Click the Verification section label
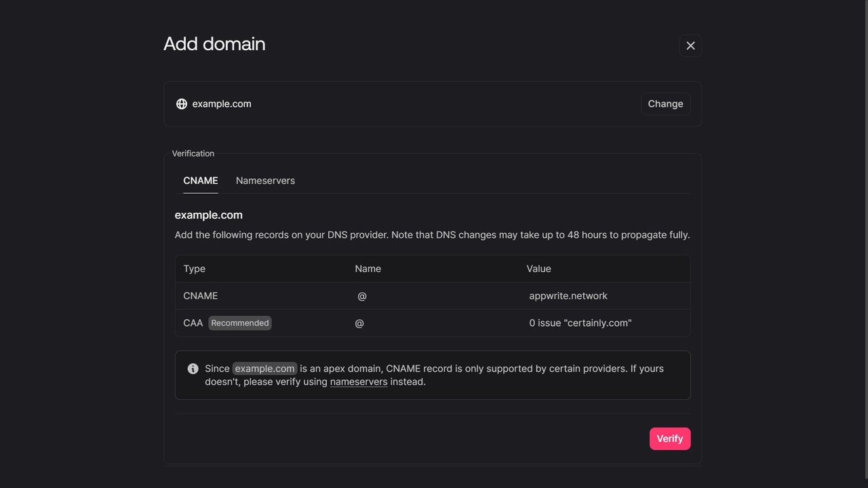The width and height of the screenshot is (868, 488). coord(193,153)
